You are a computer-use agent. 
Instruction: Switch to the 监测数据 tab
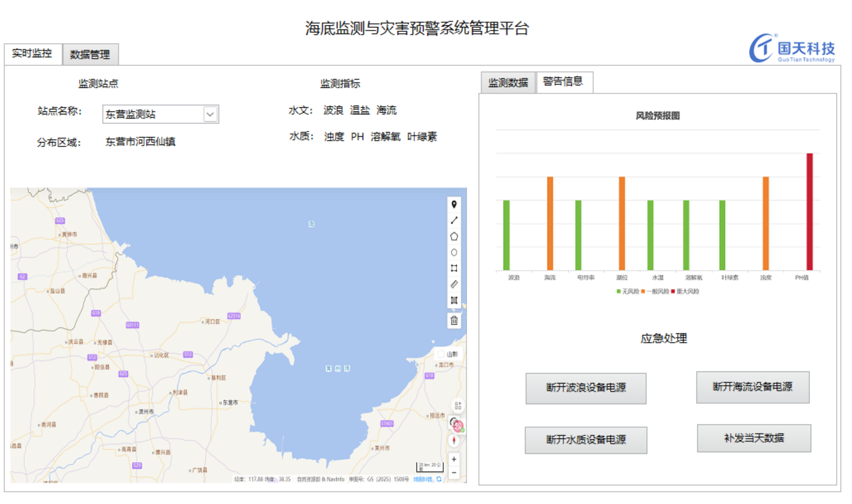pyautogui.click(x=508, y=83)
